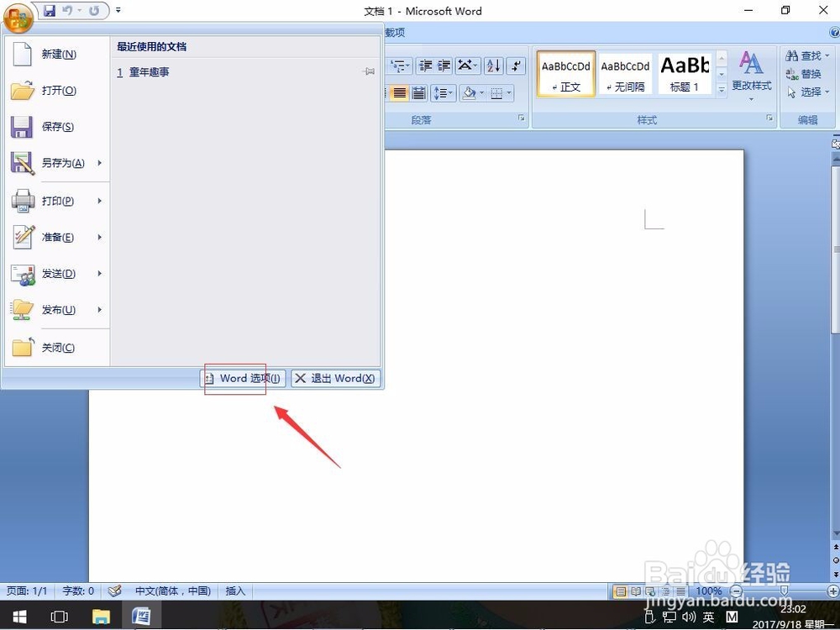Screen dimensions: 840x630
Task: Open the multilevel list tool
Action: point(399,66)
